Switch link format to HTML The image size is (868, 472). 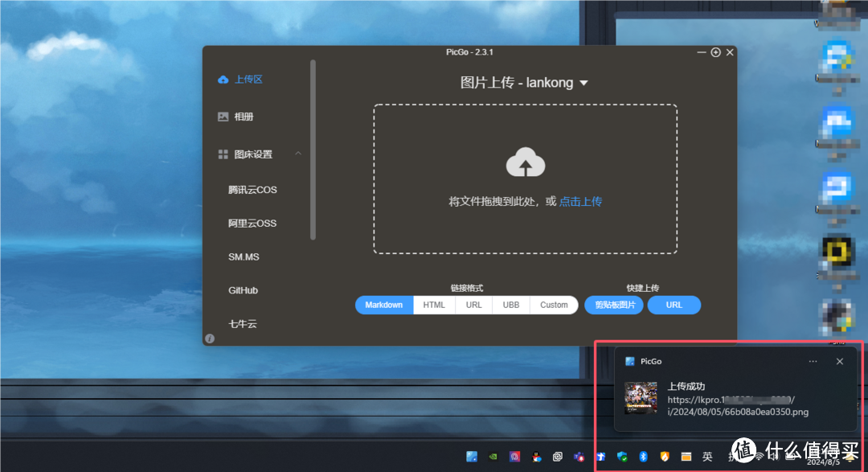(x=433, y=305)
